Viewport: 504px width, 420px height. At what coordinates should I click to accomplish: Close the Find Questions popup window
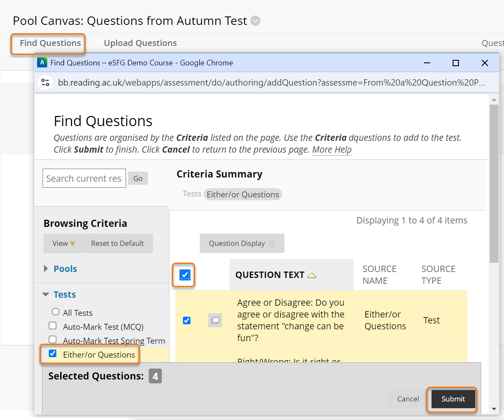tap(485, 63)
